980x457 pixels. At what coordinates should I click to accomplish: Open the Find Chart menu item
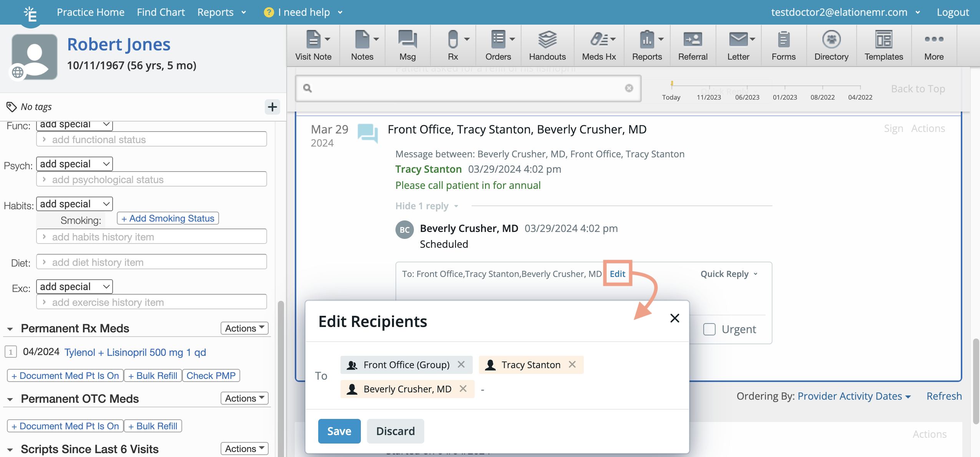[161, 12]
